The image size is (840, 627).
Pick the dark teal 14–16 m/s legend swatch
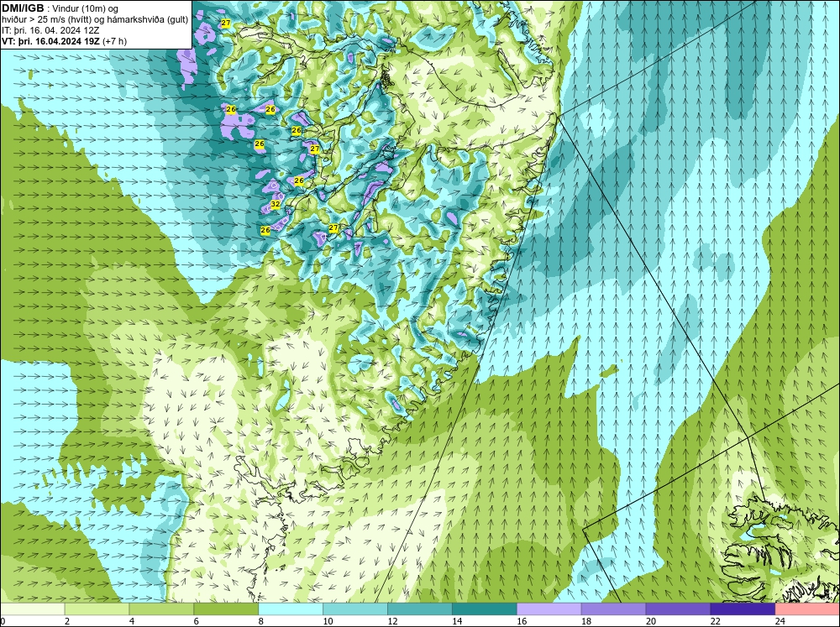[485, 609]
